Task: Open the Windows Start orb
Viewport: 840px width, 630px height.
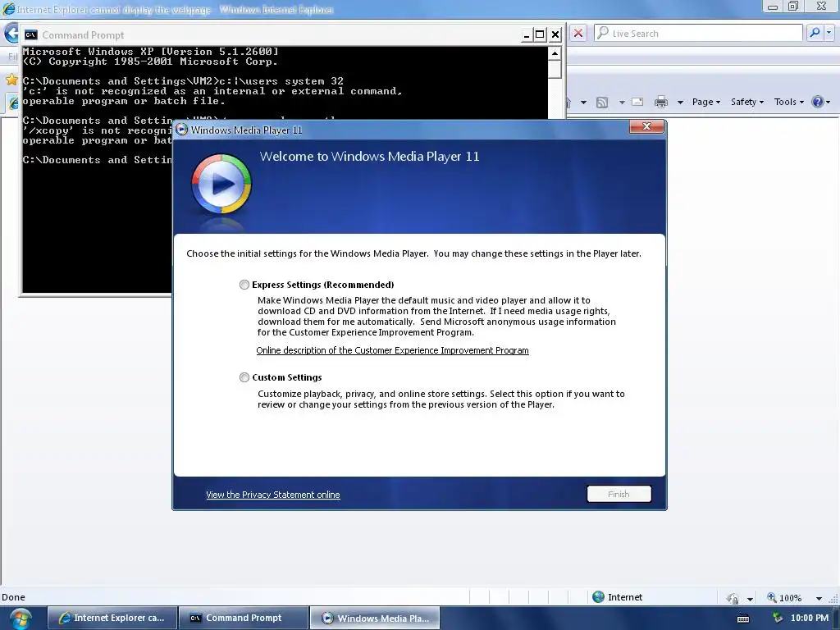Action: pyautogui.click(x=21, y=619)
